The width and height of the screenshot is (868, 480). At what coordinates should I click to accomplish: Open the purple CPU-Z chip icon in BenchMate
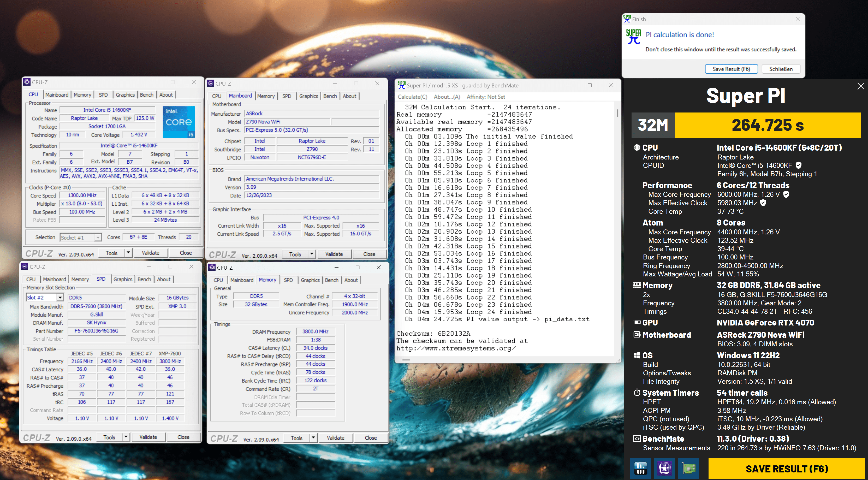(664, 468)
